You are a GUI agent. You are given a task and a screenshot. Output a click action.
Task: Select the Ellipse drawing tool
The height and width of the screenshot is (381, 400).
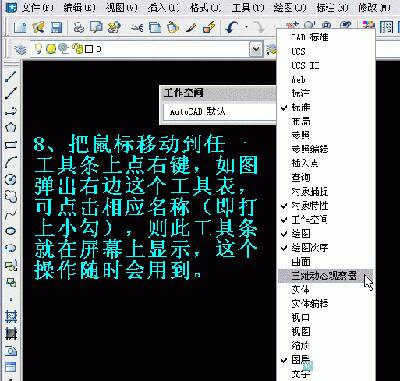(11, 231)
